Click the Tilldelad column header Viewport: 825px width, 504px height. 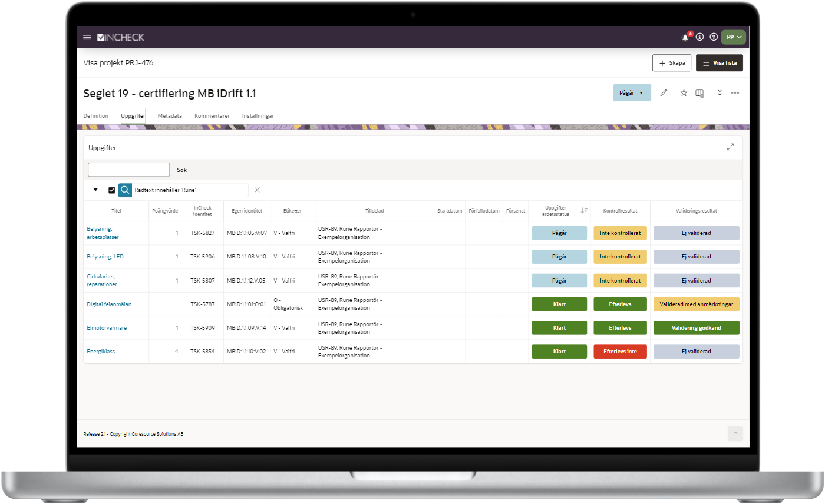coord(374,211)
